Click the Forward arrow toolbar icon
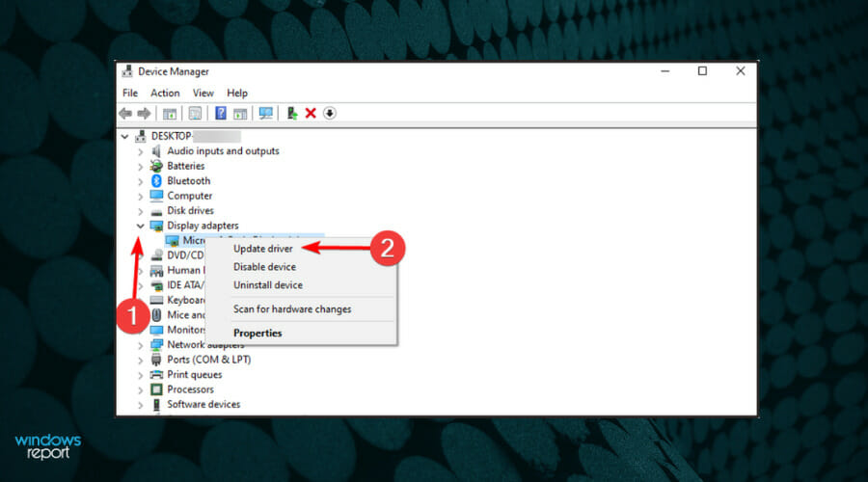Viewport: 868px width, 482px height. click(144, 114)
